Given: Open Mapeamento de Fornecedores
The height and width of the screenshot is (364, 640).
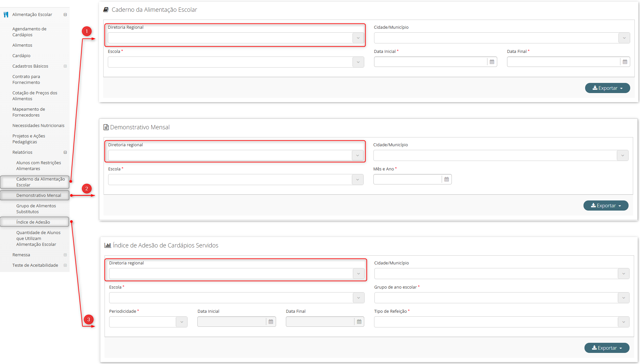Looking at the screenshot, I should pos(29,112).
